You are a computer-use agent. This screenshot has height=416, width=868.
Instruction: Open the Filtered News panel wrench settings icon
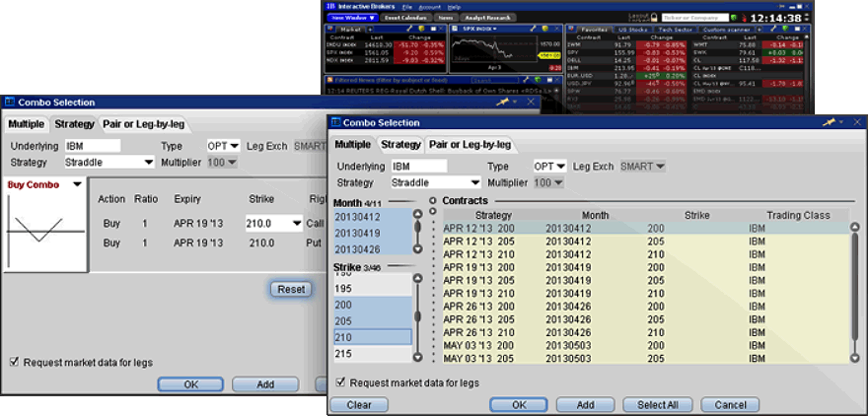point(527,80)
